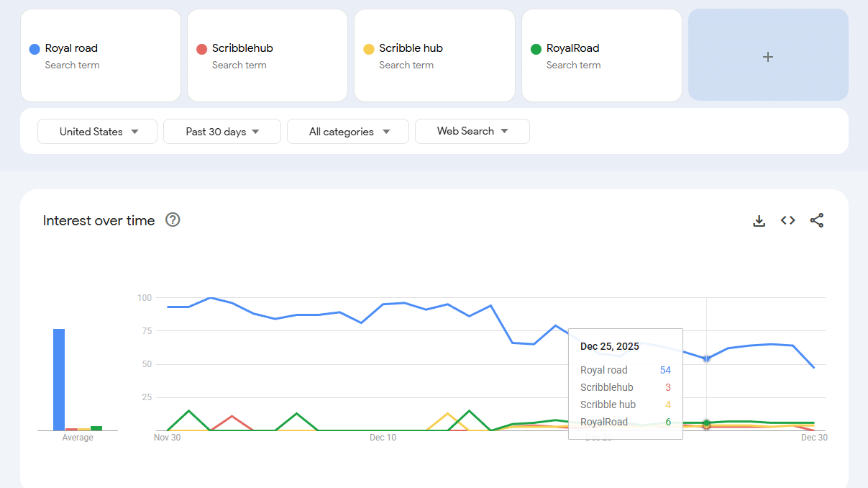Share the Interest over time chart
868x488 pixels.
(816, 221)
